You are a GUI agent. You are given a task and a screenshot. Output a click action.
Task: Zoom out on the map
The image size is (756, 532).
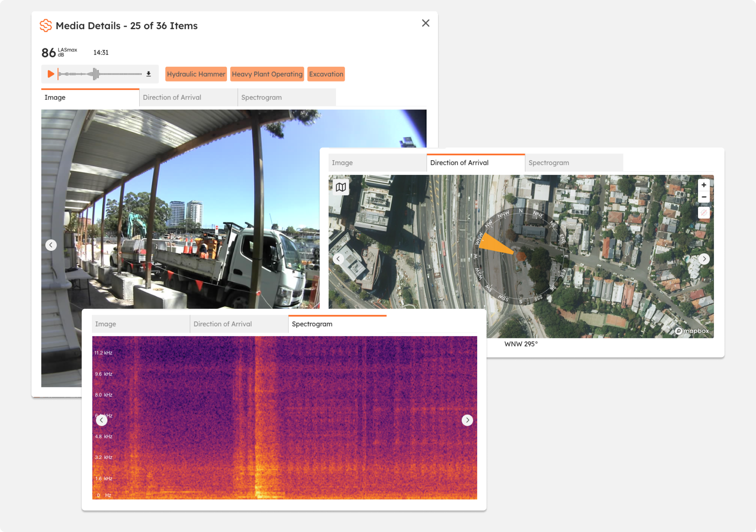[x=704, y=197]
